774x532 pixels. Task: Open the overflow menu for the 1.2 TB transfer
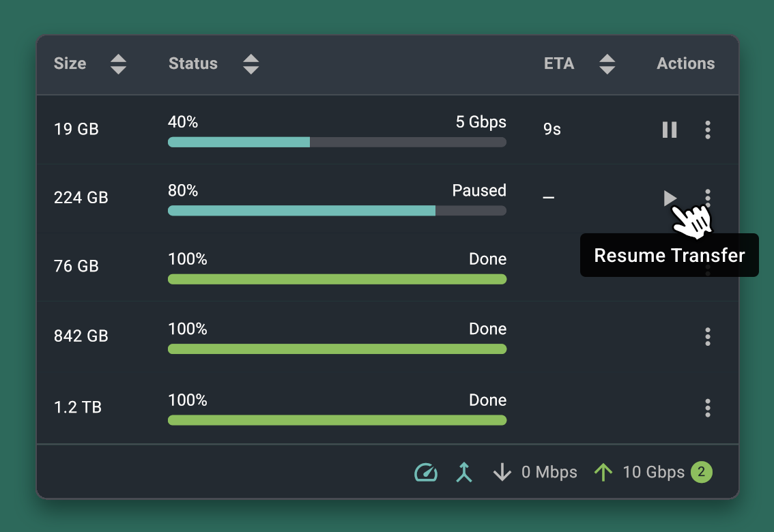(708, 408)
